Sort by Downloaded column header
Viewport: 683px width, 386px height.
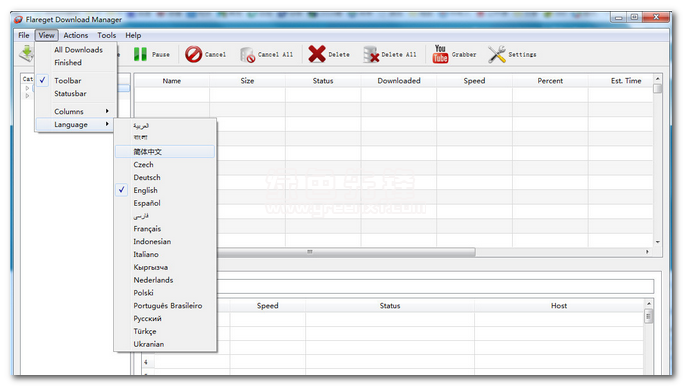click(399, 81)
